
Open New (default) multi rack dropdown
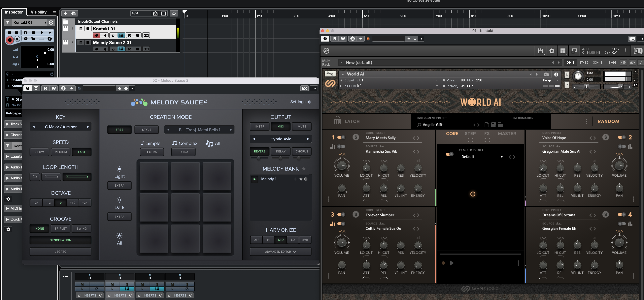click(342, 63)
